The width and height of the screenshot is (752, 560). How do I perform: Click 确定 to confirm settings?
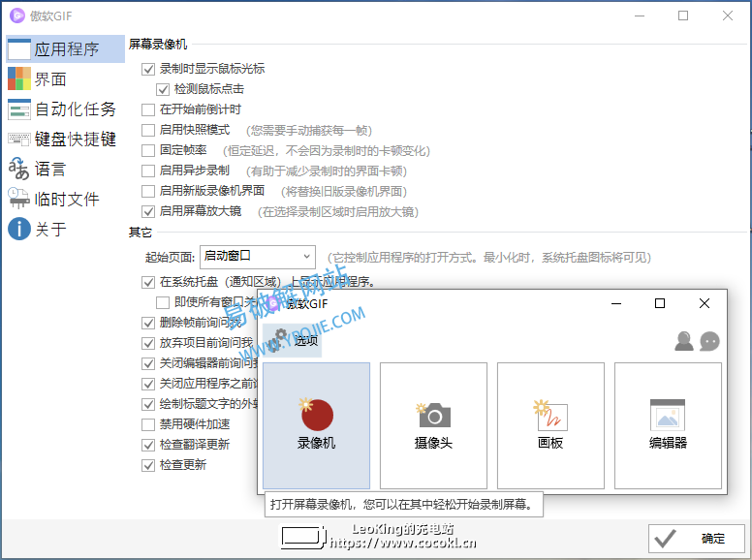pos(697,539)
